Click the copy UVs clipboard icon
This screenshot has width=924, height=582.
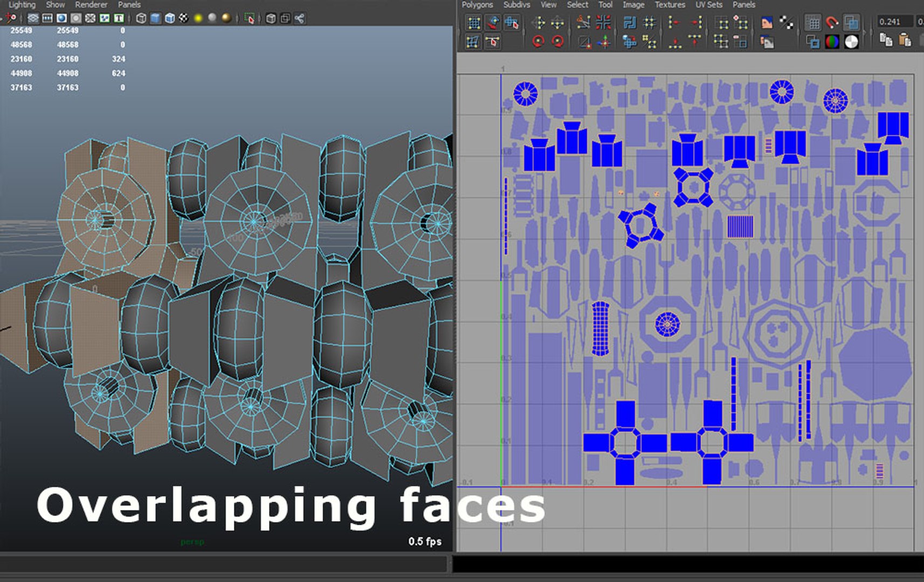click(886, 40)
